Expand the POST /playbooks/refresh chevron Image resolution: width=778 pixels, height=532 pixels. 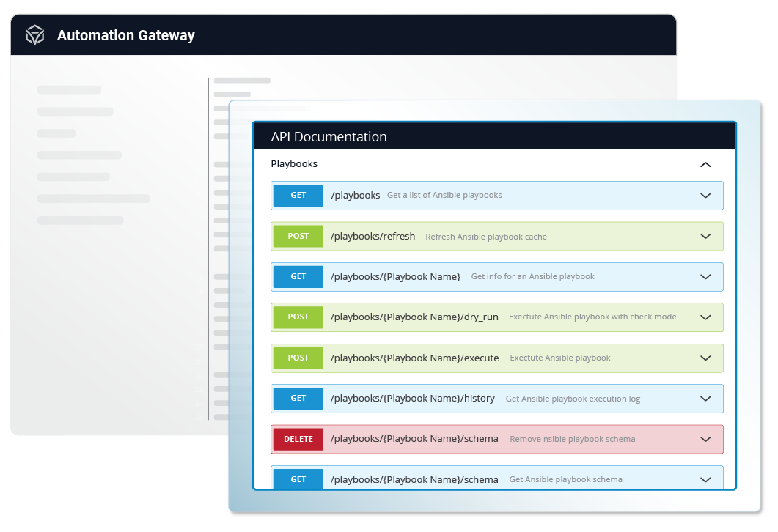(705, 237)
